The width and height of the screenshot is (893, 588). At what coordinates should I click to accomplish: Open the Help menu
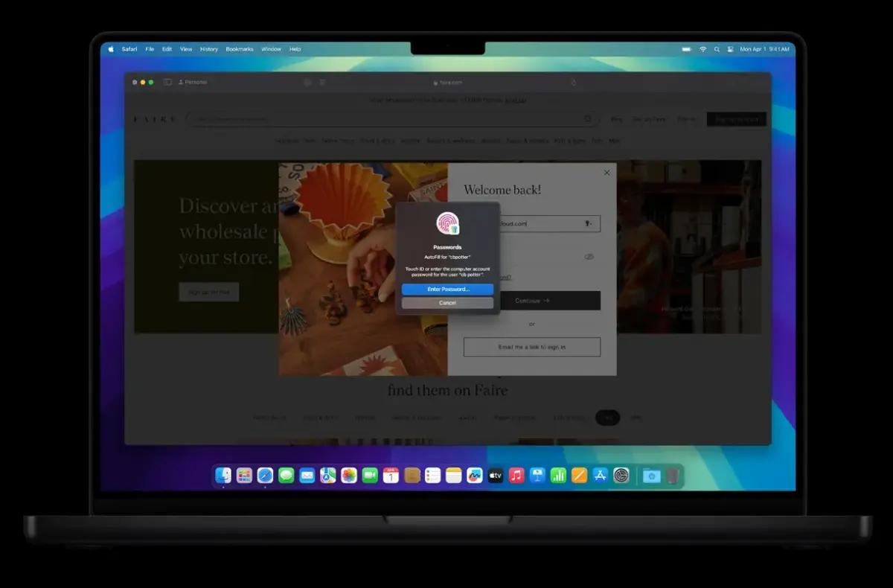(x=295, y=49)
